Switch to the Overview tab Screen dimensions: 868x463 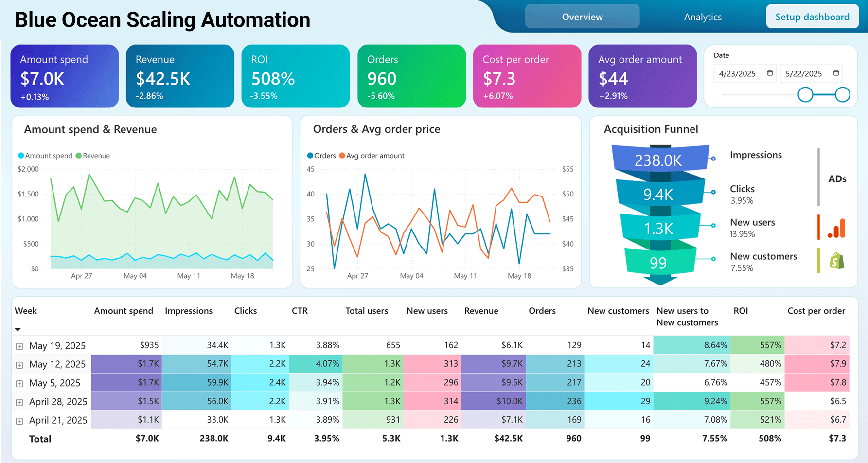(x=582, y=17)
